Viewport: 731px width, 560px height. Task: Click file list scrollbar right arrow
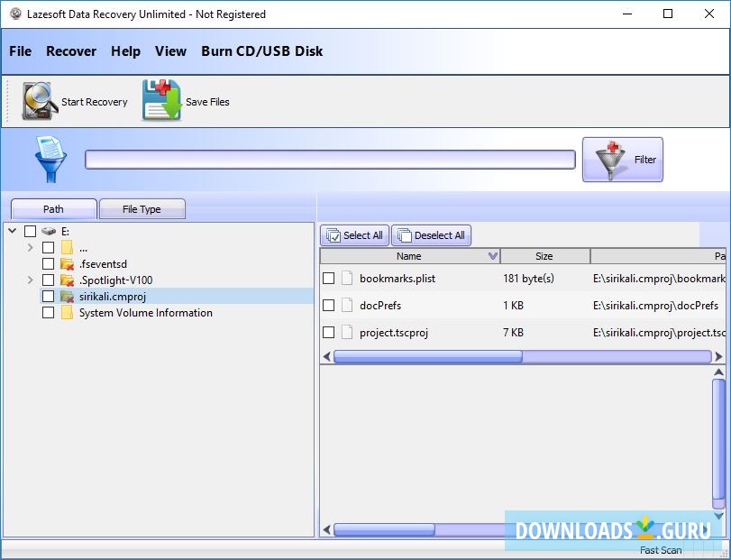coord(718,357)
